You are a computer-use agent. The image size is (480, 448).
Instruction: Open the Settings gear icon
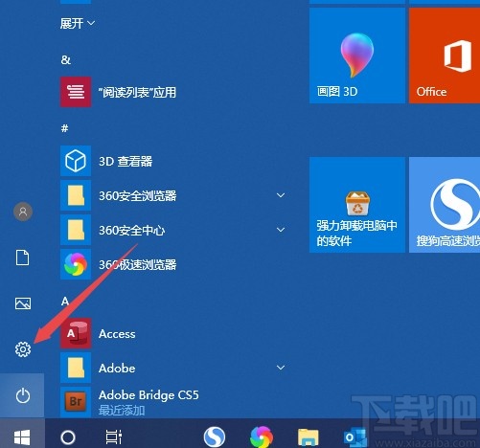coord(23,349)
